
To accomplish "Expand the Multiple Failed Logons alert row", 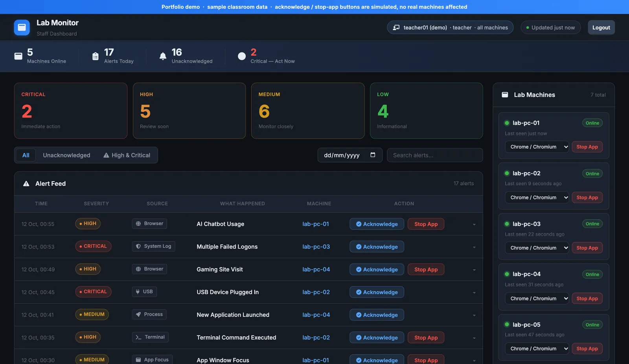I will tap(474, 247).
